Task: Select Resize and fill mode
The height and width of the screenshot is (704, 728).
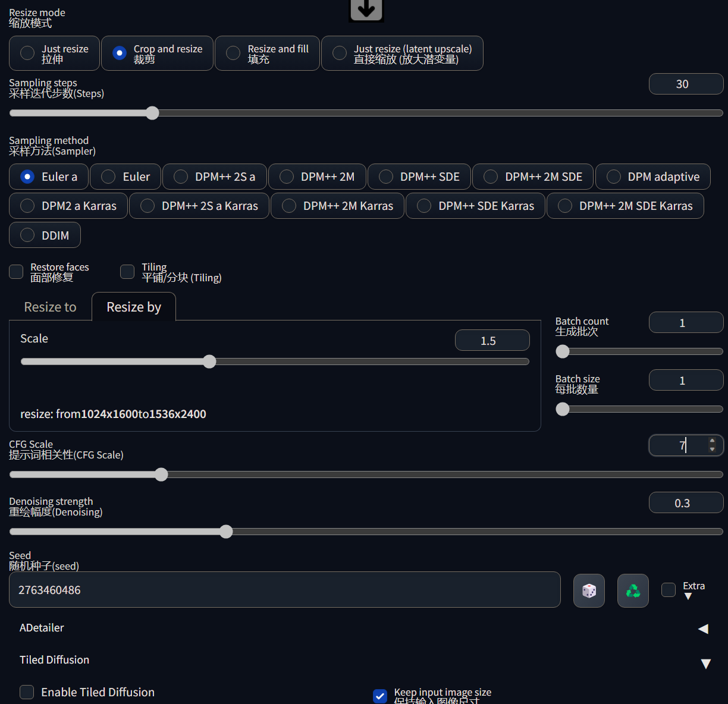Action: pos(233,53)
